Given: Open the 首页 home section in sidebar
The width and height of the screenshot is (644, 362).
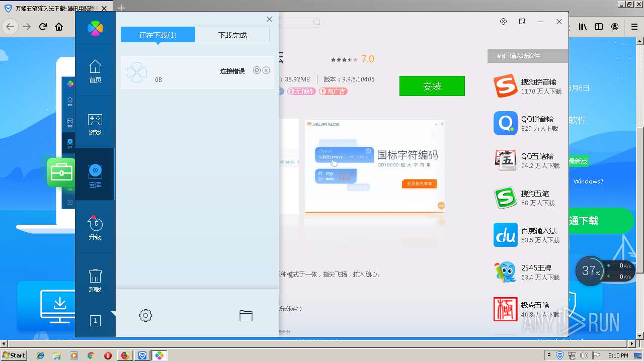Looking at the screenshot, I should point(95,71).
